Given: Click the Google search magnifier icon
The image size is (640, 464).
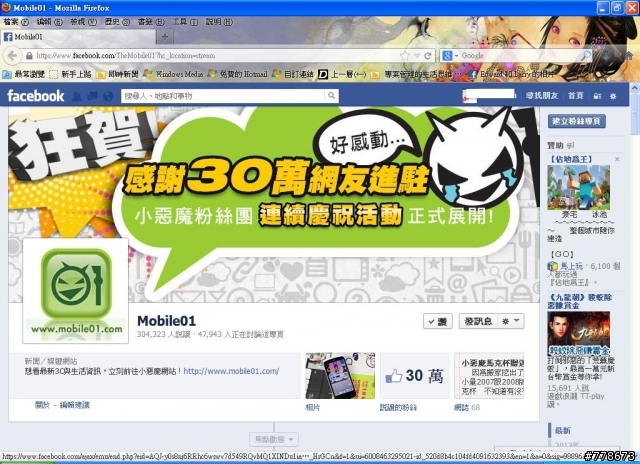Looking at the screenshot, I should 586,55.
